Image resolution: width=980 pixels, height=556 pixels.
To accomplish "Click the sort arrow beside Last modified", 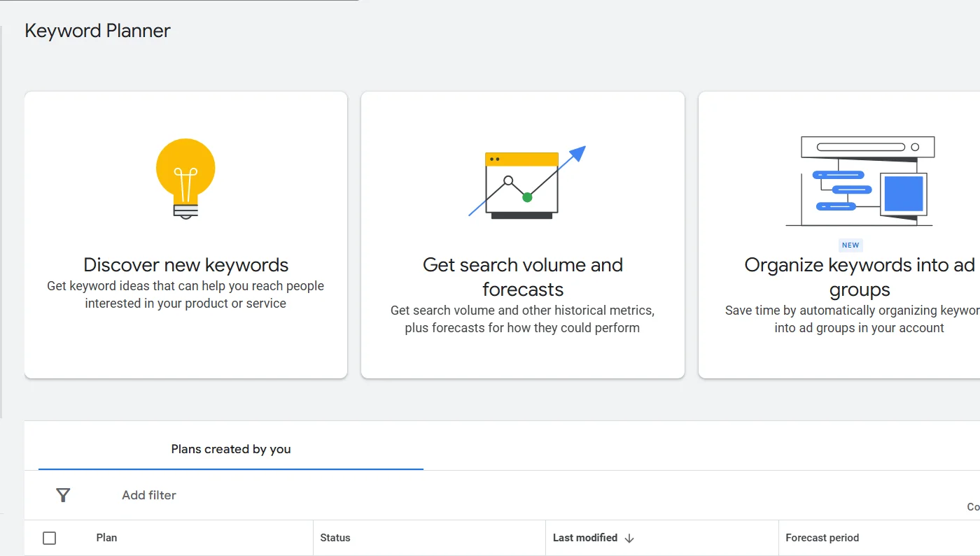I will point(629,539).
